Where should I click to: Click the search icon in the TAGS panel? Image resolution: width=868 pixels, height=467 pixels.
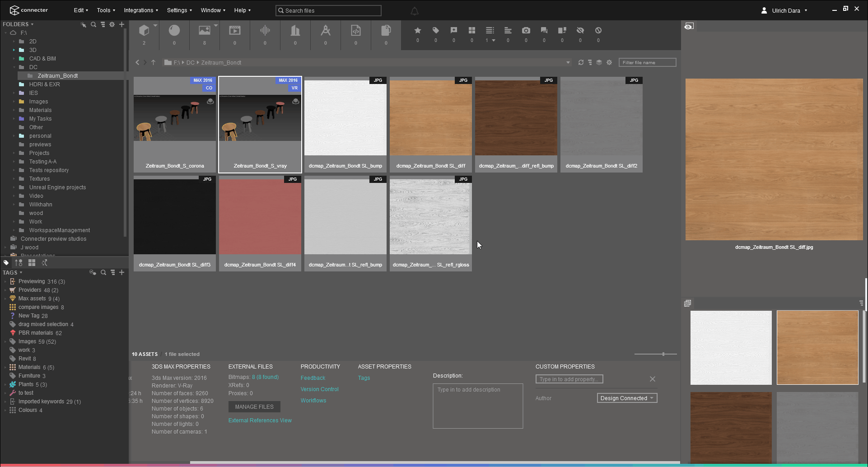pyautogui.click(x=103, y=272)
